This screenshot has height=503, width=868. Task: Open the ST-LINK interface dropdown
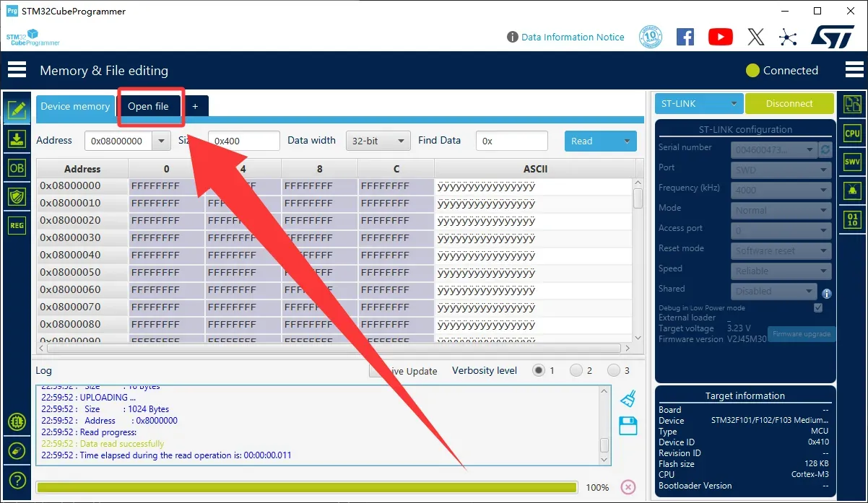699,104
